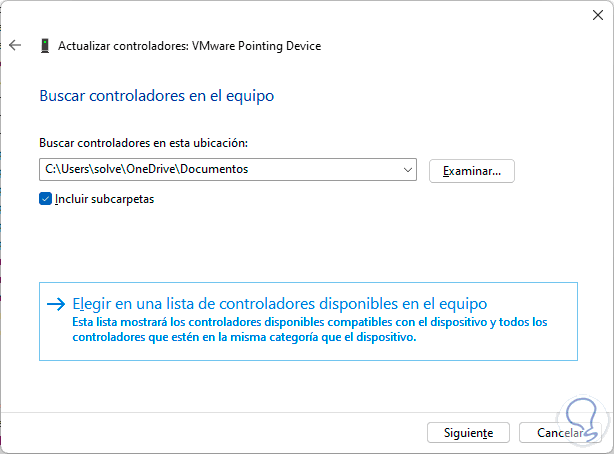Click the gray footer area left of Siguiente
Screen dimensions: 614x454
coord(200,432)
